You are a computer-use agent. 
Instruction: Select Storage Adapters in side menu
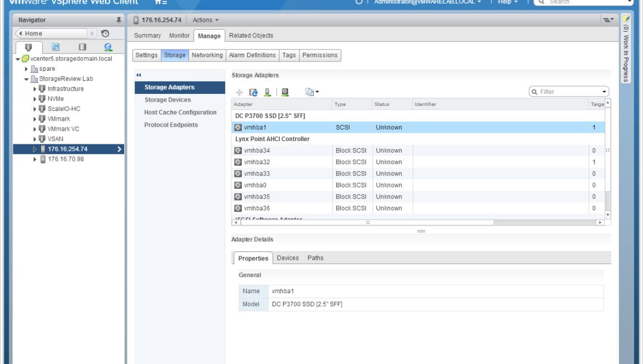point(180,87)
